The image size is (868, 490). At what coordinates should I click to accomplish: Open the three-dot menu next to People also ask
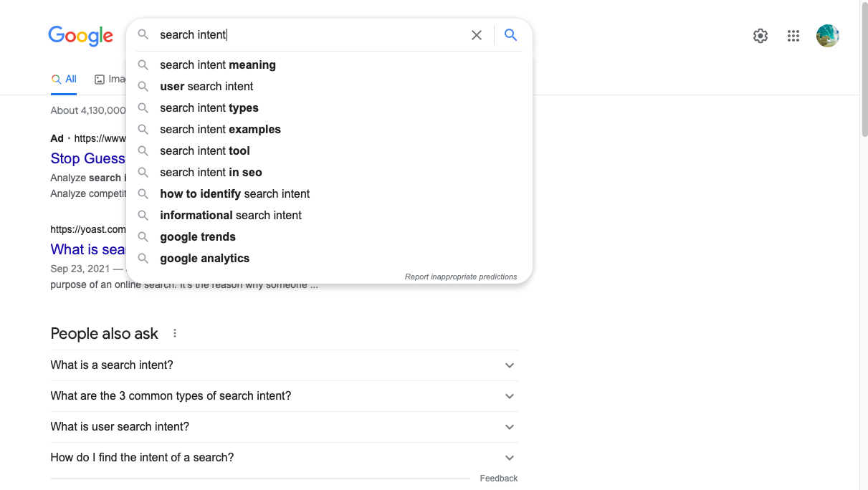pos(174,332)
